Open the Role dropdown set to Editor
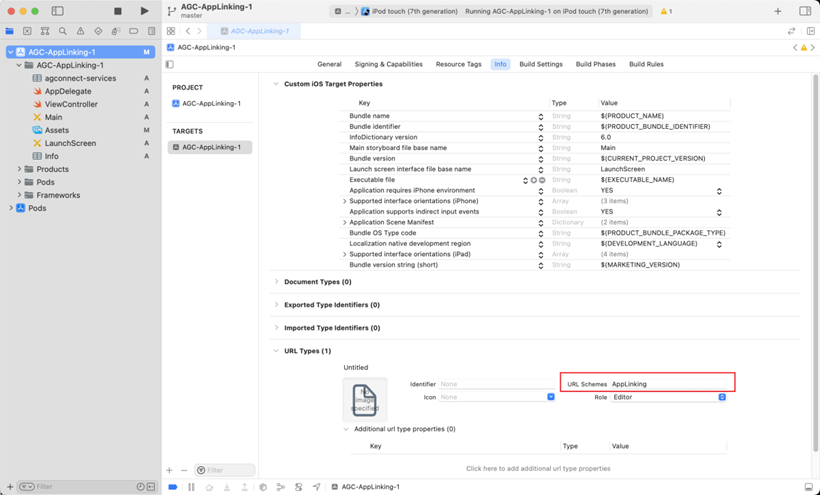The width and height of the screenshot is (820, 495). (x=668, y=397)
